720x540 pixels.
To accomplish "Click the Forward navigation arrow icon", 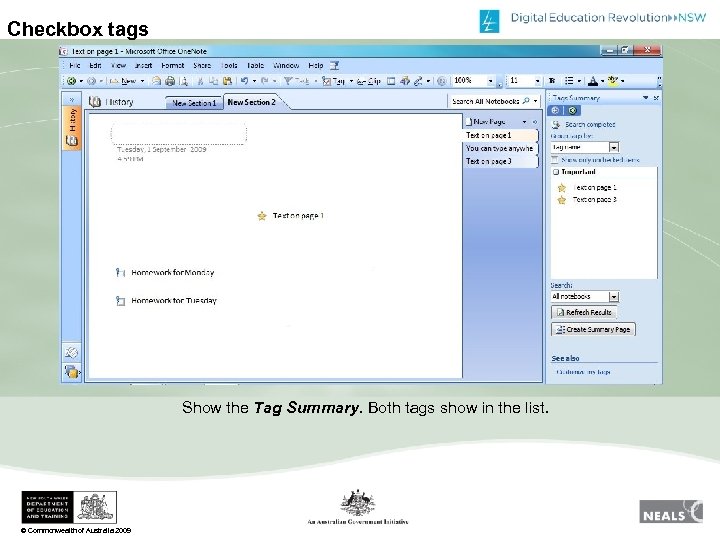I will coord(91,81).
